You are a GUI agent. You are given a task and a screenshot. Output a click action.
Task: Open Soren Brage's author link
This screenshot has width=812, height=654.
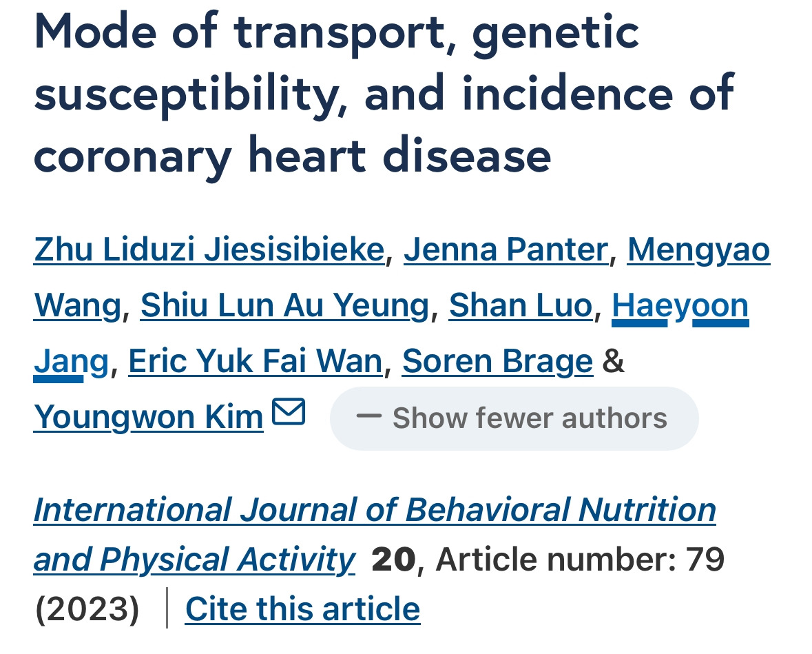coord(498,360)
